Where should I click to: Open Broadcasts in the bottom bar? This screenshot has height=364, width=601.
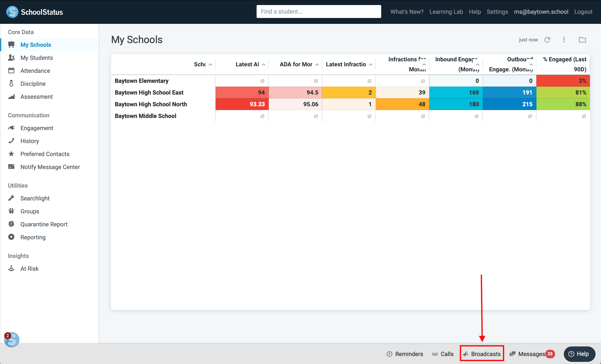coord(482,354)
